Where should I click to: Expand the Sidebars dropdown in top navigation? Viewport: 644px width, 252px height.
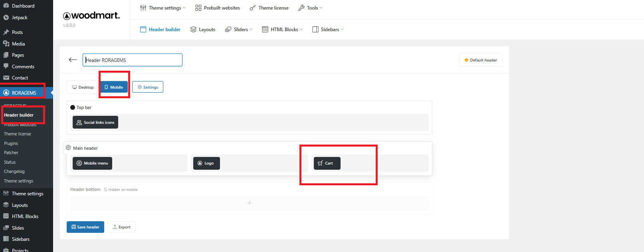328,30
